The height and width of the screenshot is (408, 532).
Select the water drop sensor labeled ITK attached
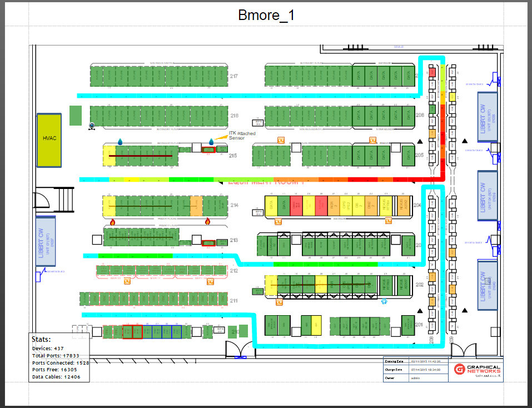211,141
